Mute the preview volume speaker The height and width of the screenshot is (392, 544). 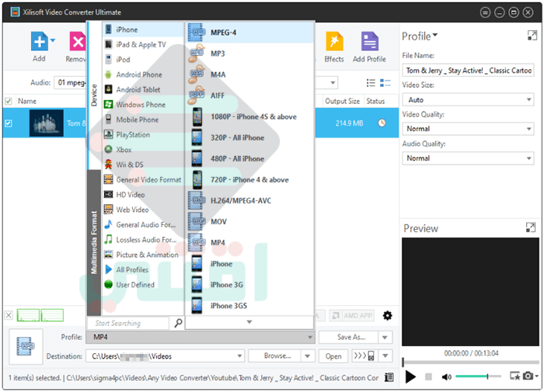tap(446, 376)
